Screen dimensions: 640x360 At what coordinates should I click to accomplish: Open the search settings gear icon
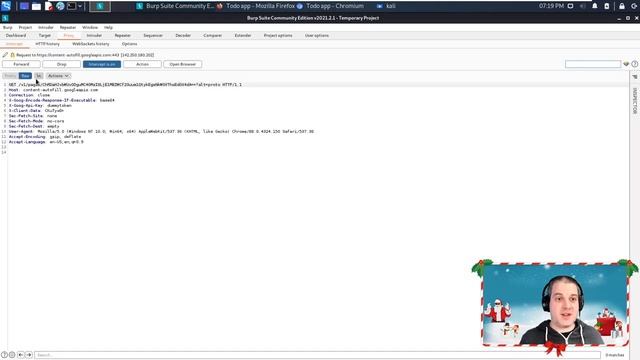click(x=12, y=355)
